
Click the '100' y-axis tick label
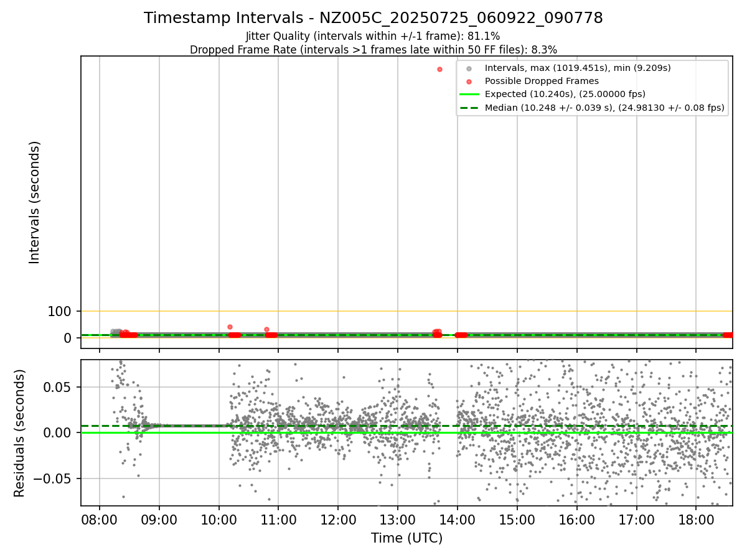60,311
